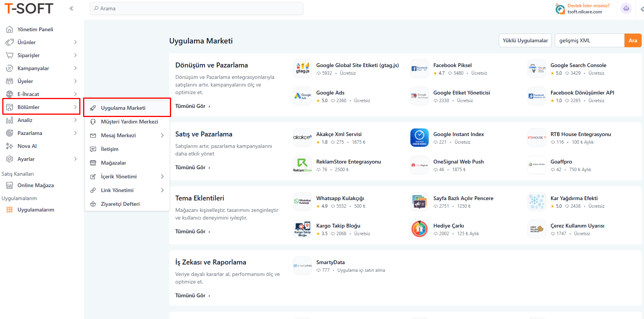Click the T-SOFT logo
Screen dimensions: 644x319
coord(29,8)
